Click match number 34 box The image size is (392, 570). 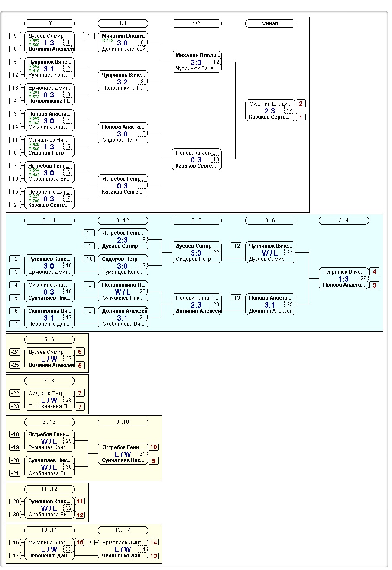point(142,549)
